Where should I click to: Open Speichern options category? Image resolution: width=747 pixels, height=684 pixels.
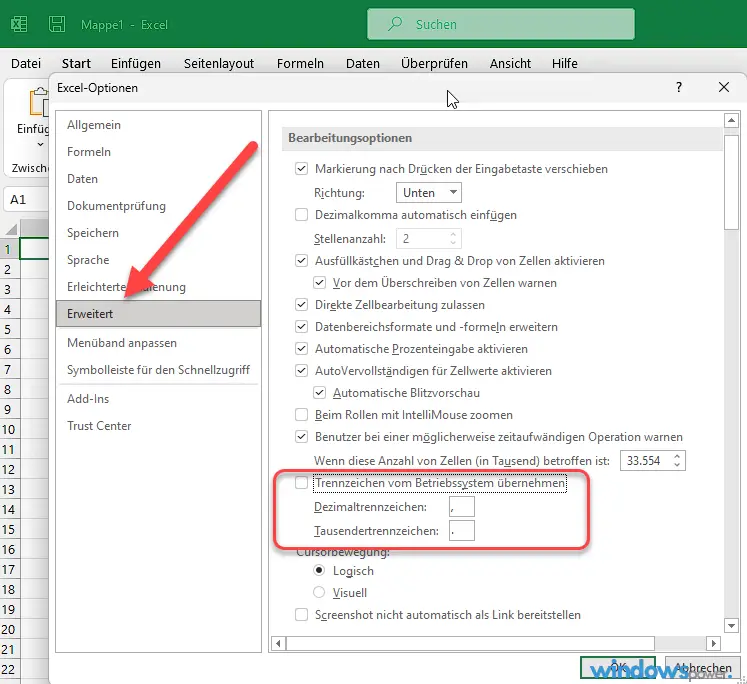point(159,233)
